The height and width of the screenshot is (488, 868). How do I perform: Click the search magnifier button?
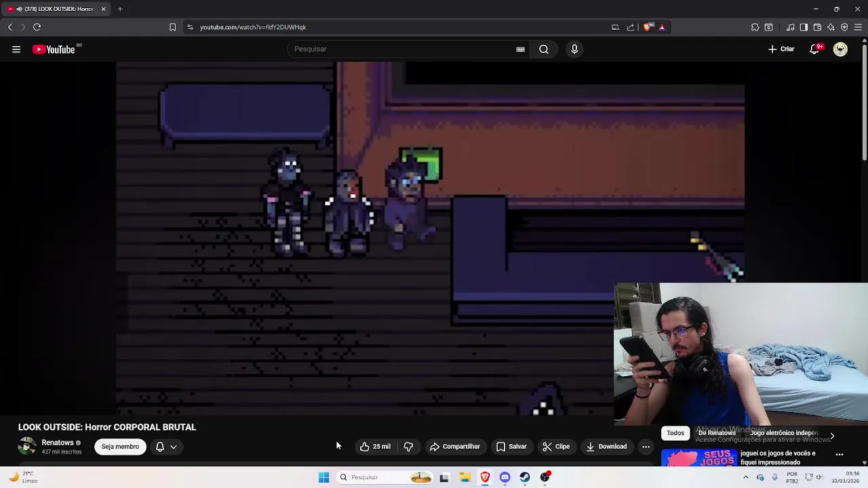(x=544, y=49)
